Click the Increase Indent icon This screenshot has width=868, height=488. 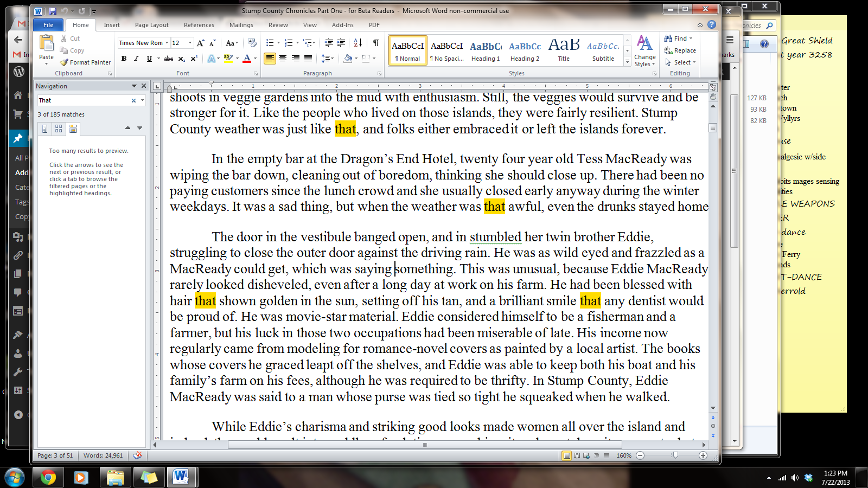(x=341, y=43)
